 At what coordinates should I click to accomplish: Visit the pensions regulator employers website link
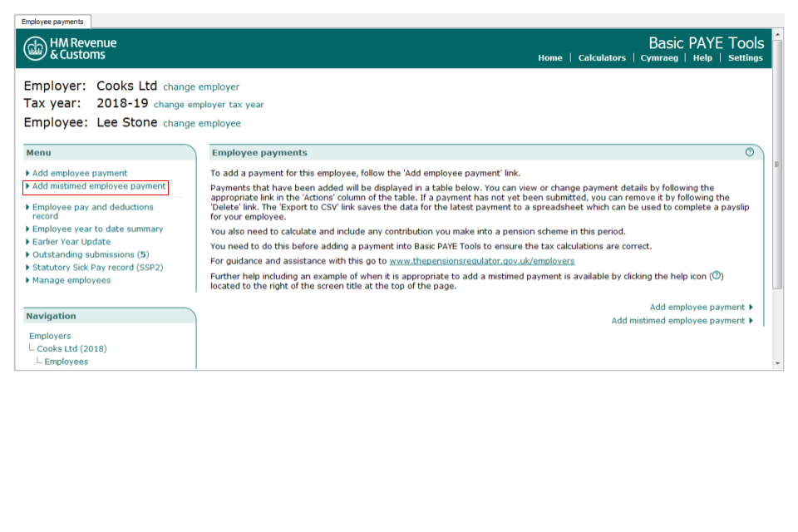(x=482, y=261)
